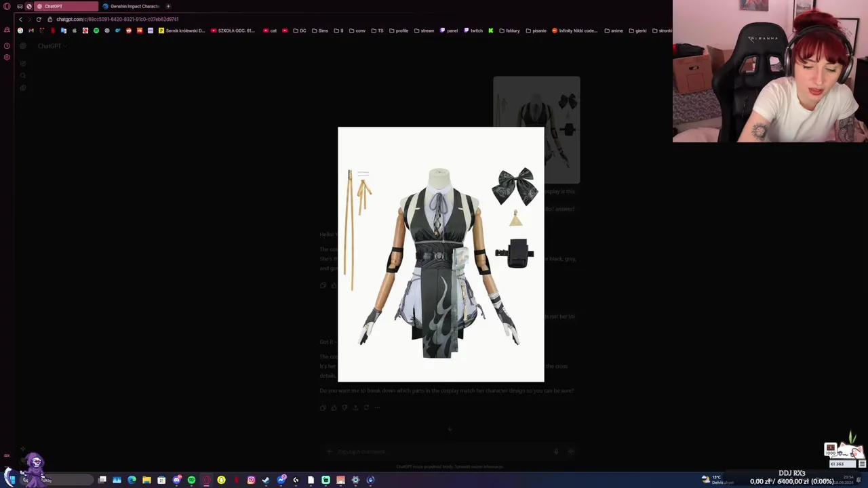868x488 pixels.
Task: Open the green K bookmark icon
Action: pyautogui.click(x=491, y=30)
